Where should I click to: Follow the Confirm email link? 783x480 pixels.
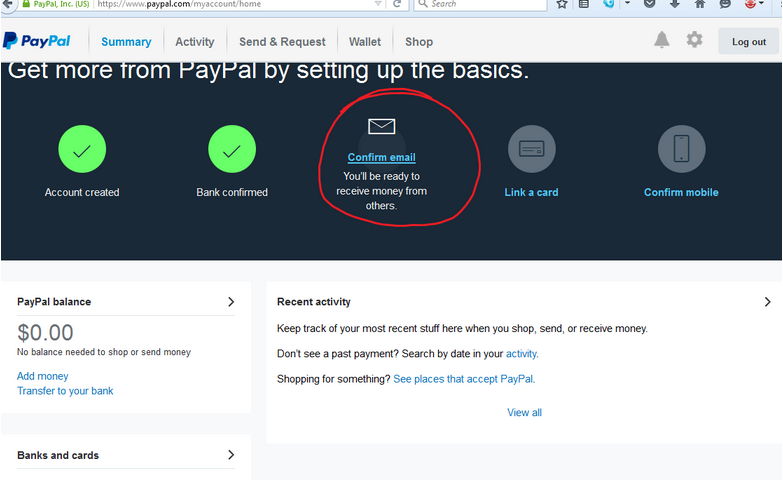[381, 158]
